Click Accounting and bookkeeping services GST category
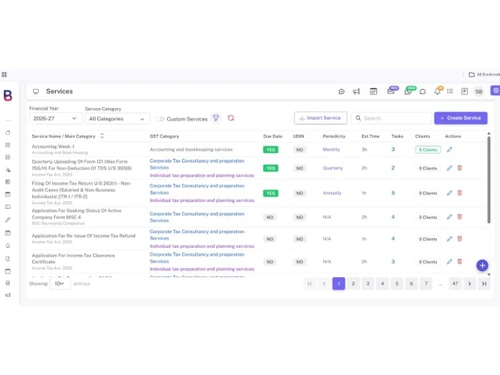Screen dimensions: 500x375 point(191,149)
